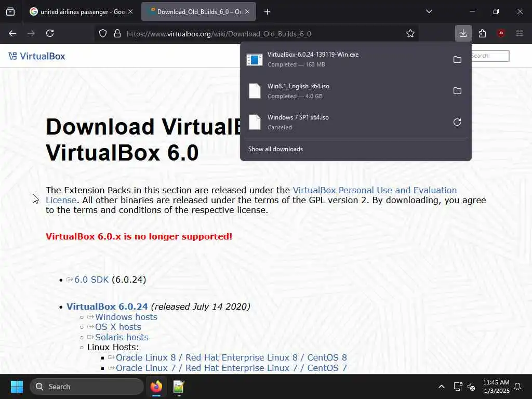The image size is (532, 399).
Task: Open the notepad app taskbar icon
Action: [x=179, y=387]
